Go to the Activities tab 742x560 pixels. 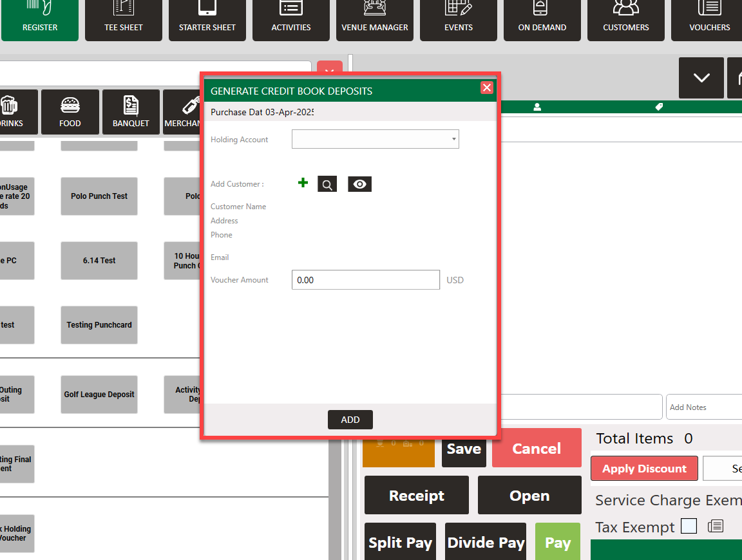click(x=291, y=21)
